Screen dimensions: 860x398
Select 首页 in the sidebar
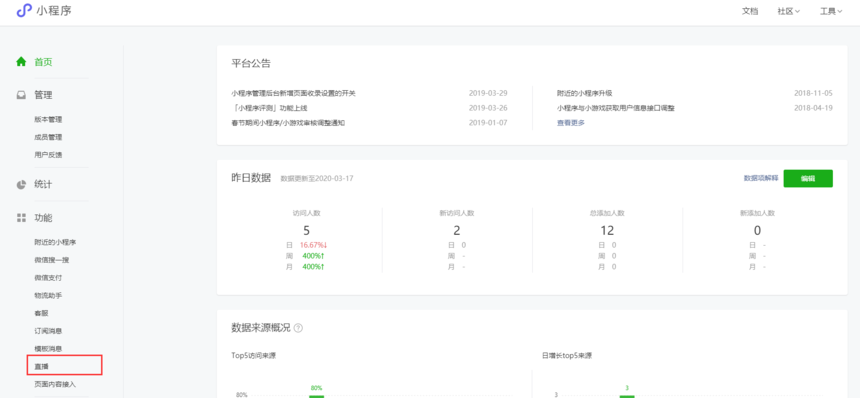(43, 62)
